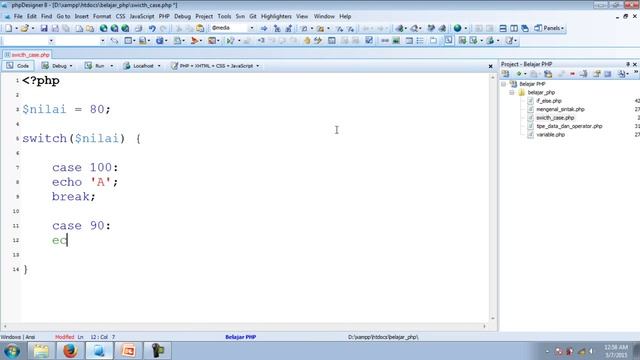Click the blue globe browser icon

[x=458, y=28]
